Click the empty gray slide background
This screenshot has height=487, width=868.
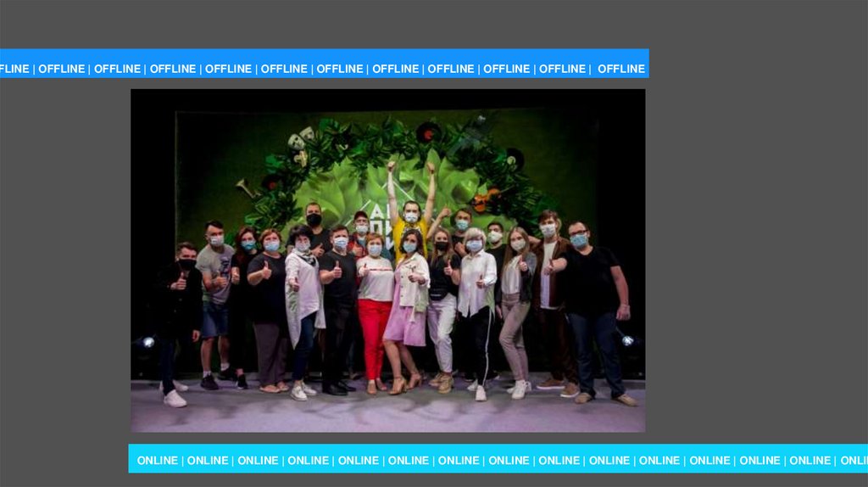click(754, 255)
